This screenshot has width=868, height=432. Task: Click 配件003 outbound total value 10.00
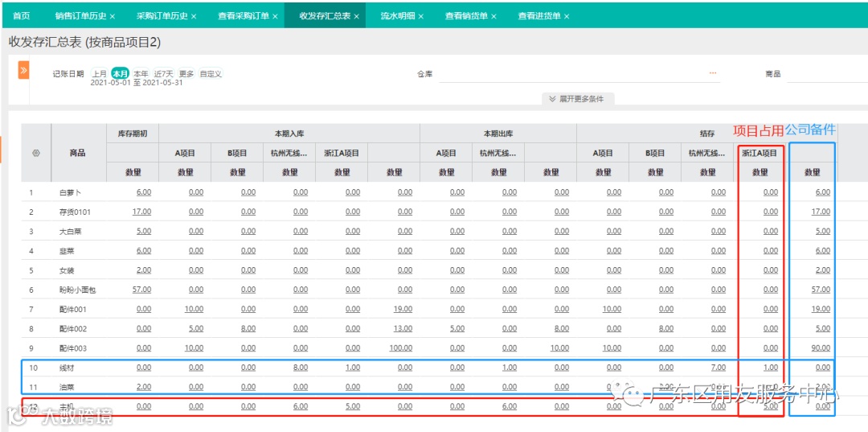(559, 348)
